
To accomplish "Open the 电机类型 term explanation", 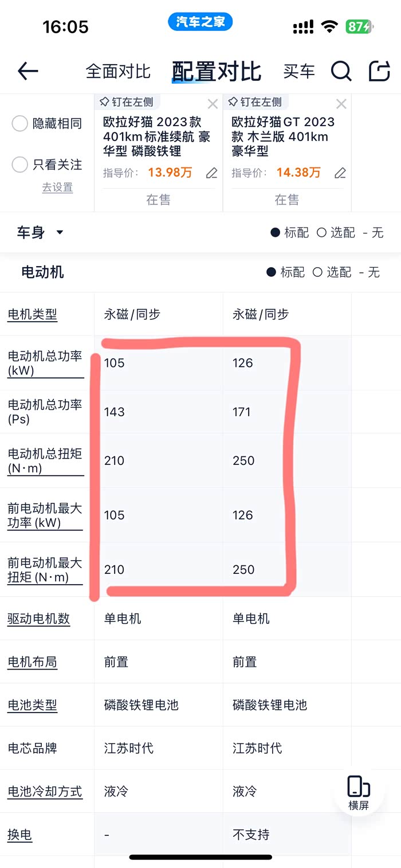I will click(32, 314).
